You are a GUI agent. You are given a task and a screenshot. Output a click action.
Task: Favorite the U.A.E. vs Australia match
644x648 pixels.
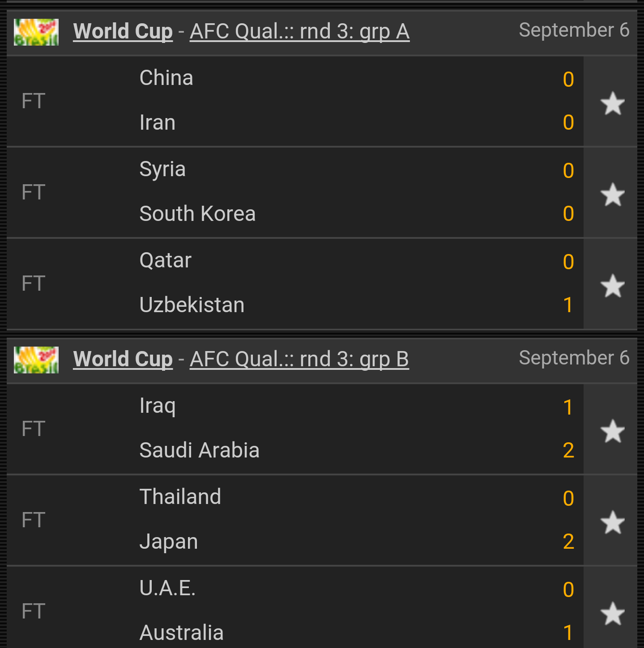(612, 614)
